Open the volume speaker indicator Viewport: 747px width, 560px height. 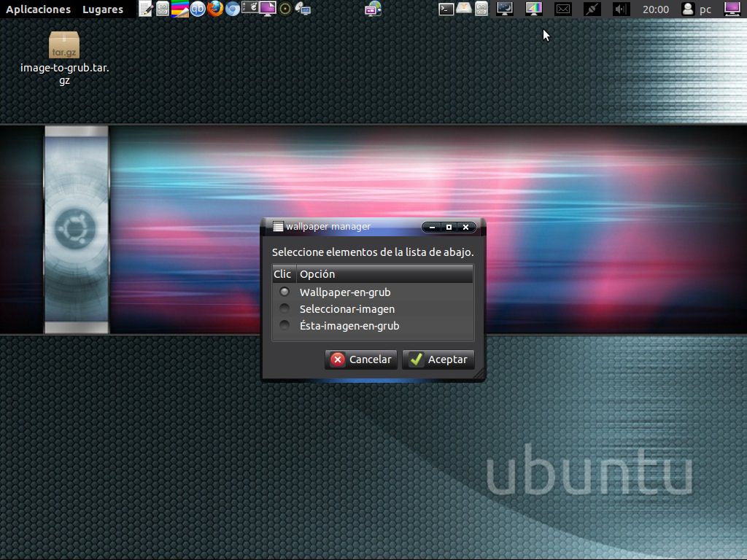(x=621, y=9)
